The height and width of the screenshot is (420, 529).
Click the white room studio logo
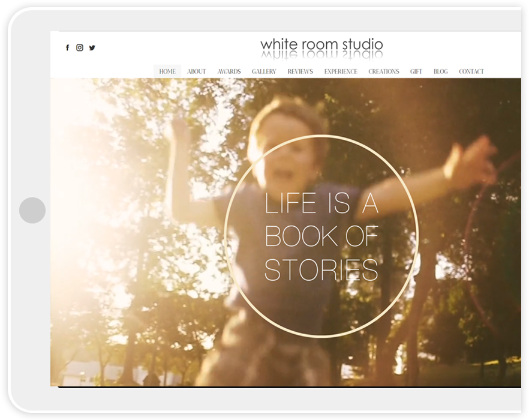click(x=321, y=48)
